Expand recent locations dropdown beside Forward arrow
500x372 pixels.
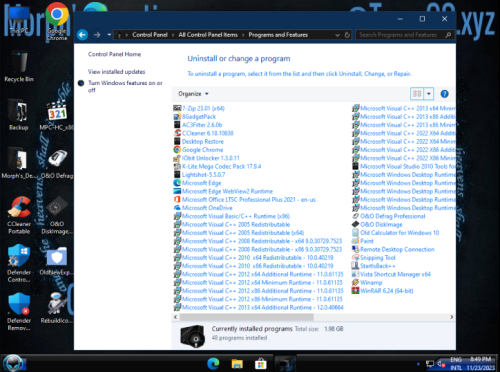coord(109,35)
